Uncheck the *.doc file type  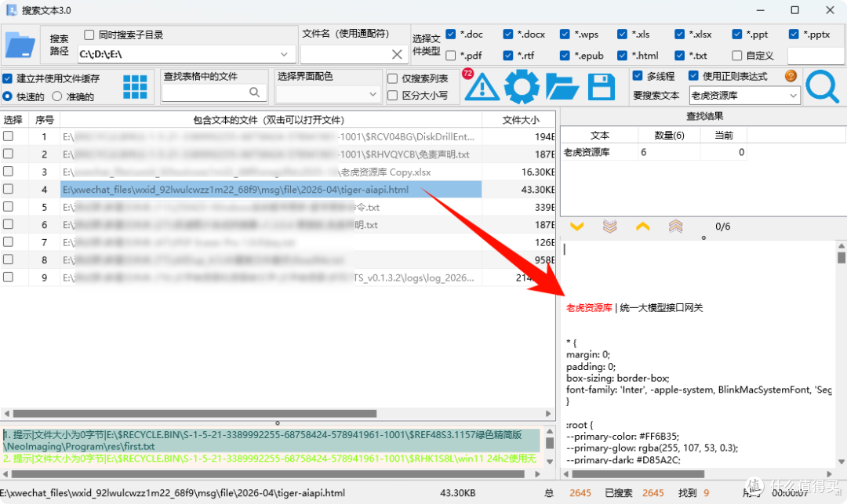point(451,34)
